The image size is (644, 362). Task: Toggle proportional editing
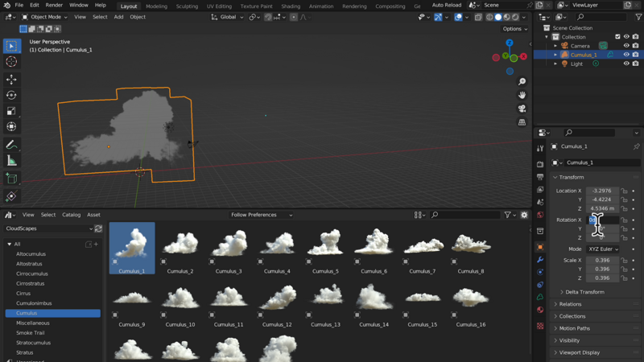[x=293, y=17]
